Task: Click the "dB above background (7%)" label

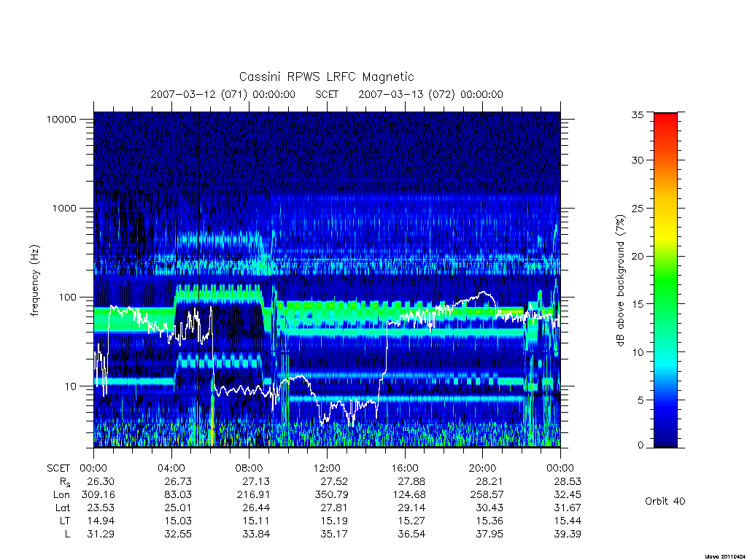Action: click(620, 281)
